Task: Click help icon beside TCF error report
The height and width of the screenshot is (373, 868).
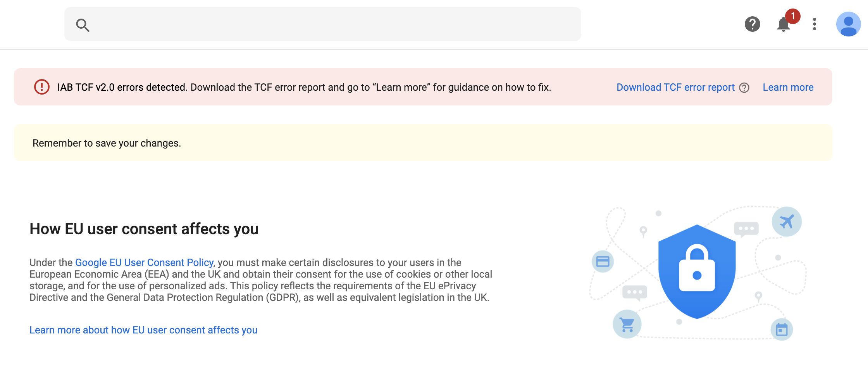Action: [744, 88]
